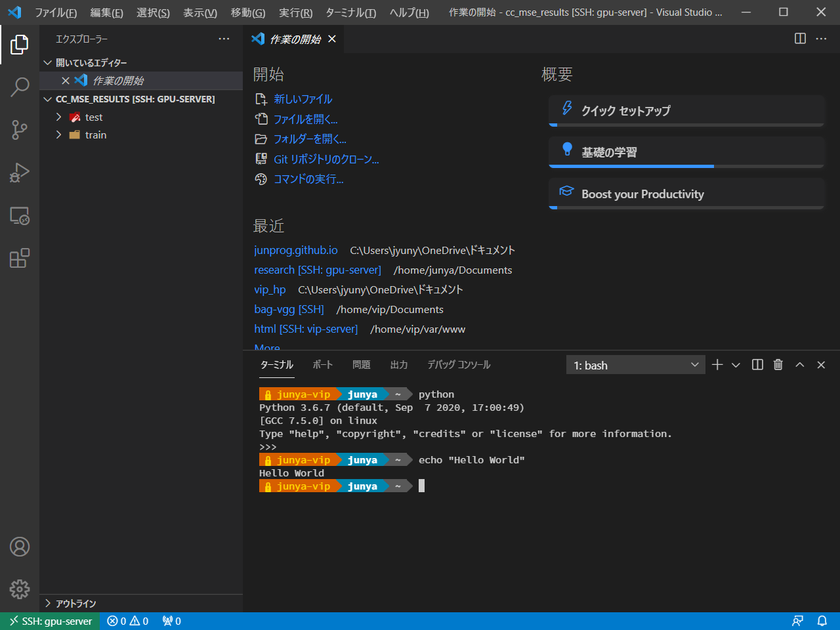Click the 新しいファイル link

click(303, 99)
